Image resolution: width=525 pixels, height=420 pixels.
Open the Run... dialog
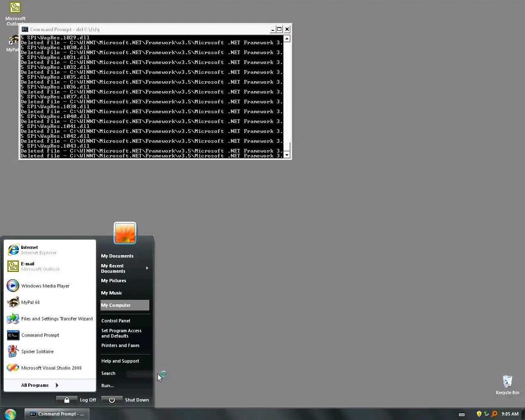click(107, 386)
